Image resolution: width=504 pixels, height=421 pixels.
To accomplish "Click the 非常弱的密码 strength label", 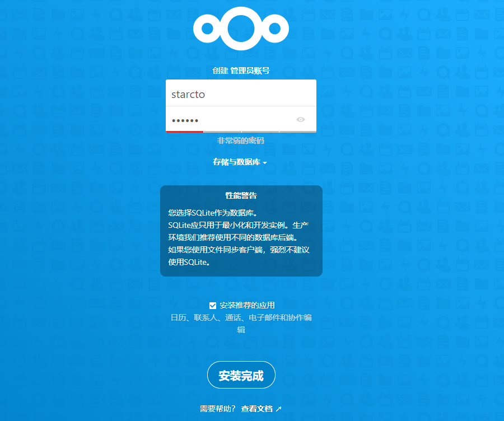I will (x=241, y=141).
